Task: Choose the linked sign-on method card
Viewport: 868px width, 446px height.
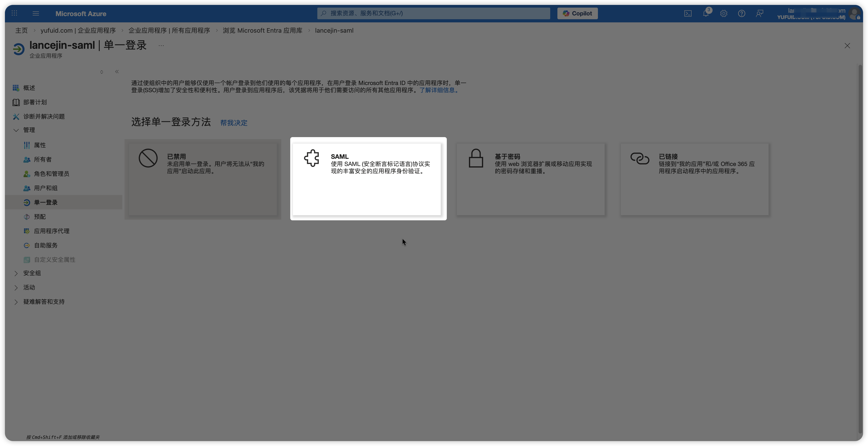Action: point(694,179)
